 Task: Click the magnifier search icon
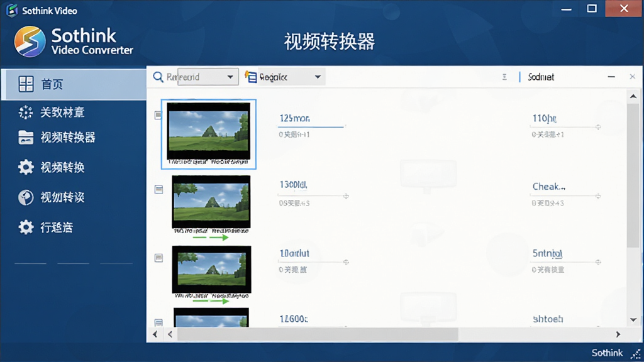158,77
